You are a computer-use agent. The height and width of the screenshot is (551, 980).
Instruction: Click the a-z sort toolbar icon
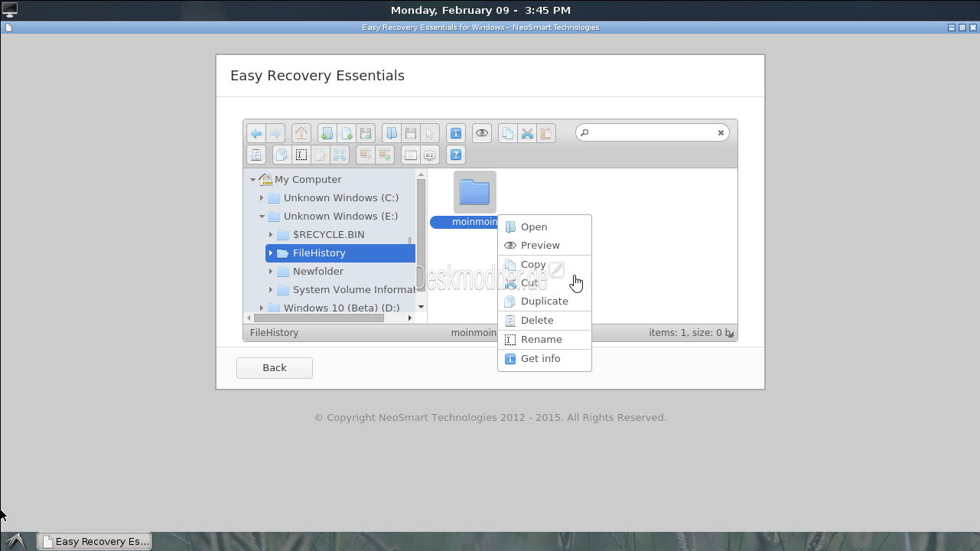click(x=430, y=155)
